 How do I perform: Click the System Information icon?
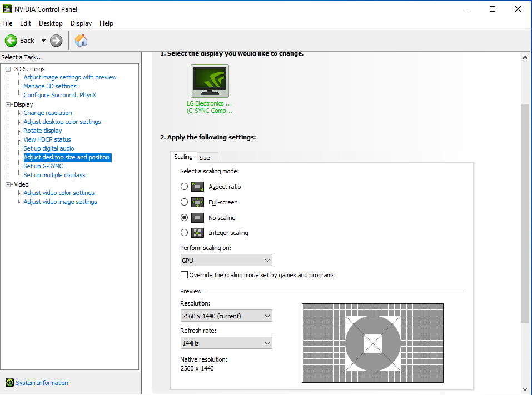click(9, 383)
